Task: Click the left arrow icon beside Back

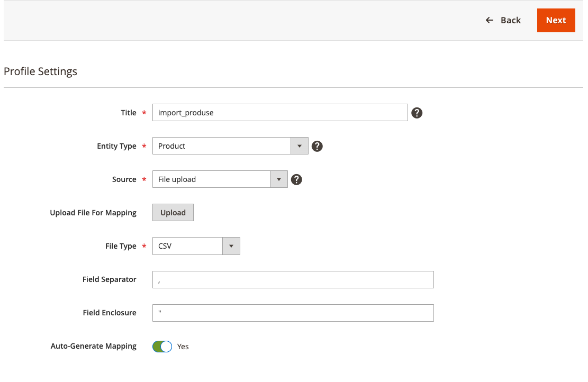Action: pos(490,20)
